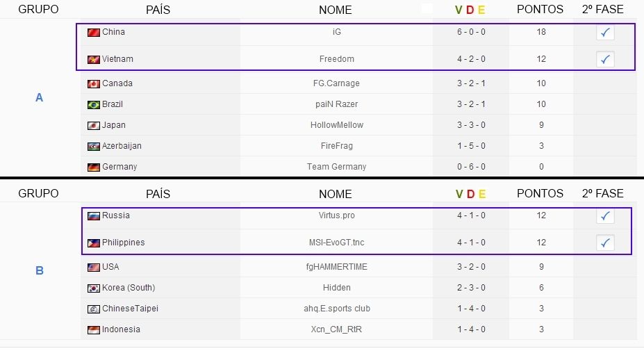Click the NOME header in Group B table
This screenshot has width=644, height=351.
point(335,194)
